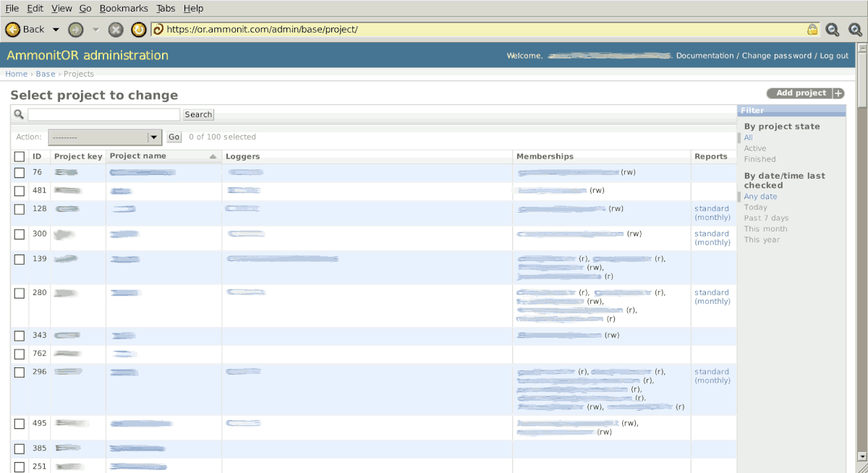Check the checkbox for project ID 76
The width and height of the screenshot is (868, 473).
[19, 172]
